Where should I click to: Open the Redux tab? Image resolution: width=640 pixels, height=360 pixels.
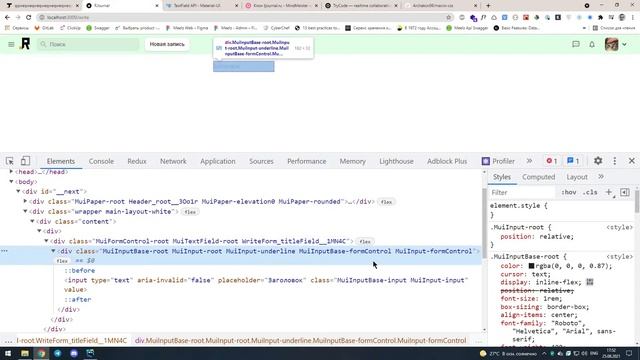(137, 161)
